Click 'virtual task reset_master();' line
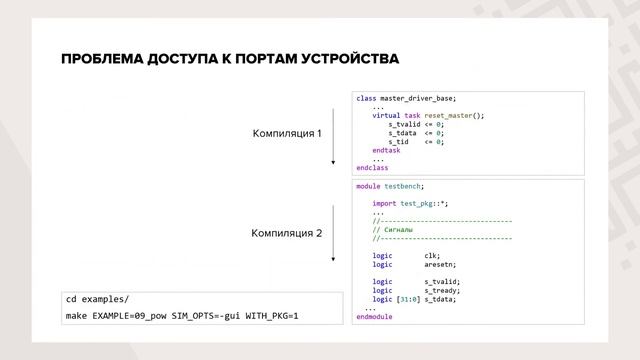 [428, 116]
